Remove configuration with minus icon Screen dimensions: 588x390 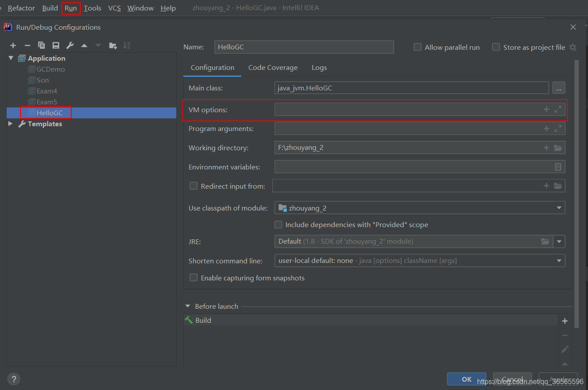(27, 45)
